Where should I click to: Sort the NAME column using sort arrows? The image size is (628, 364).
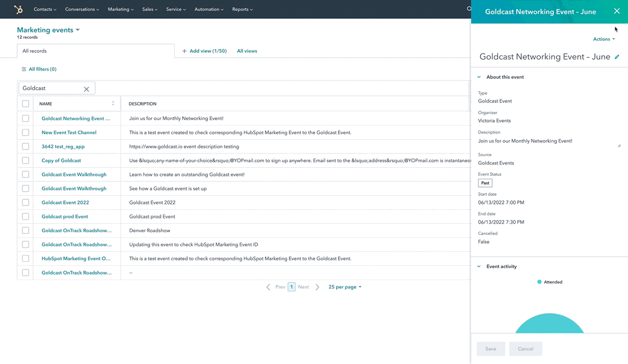pyautogui.click(x=113, y=103)
